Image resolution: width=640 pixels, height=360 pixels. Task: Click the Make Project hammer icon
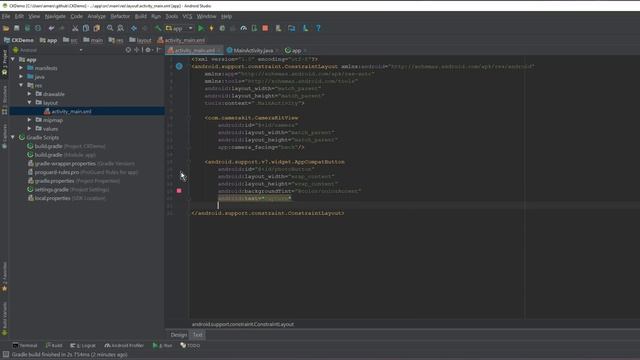(x=158, y=28)
